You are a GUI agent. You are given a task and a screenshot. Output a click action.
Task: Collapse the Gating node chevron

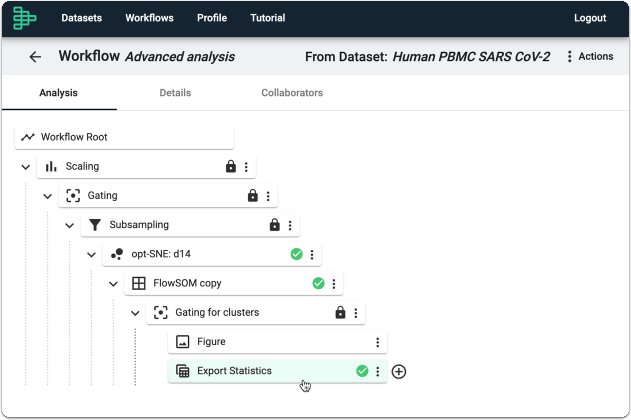pyautogui.click(x=47, y=196)
